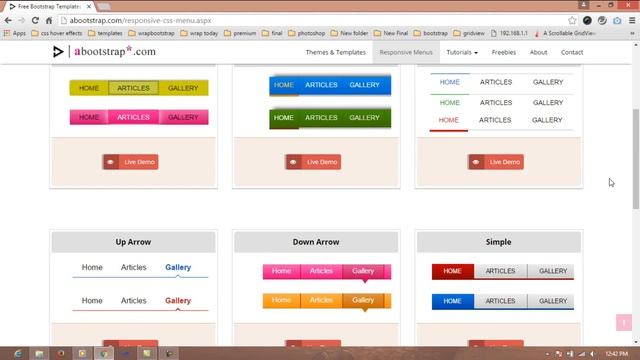Click the red underlined HOME item

point(449,120)
